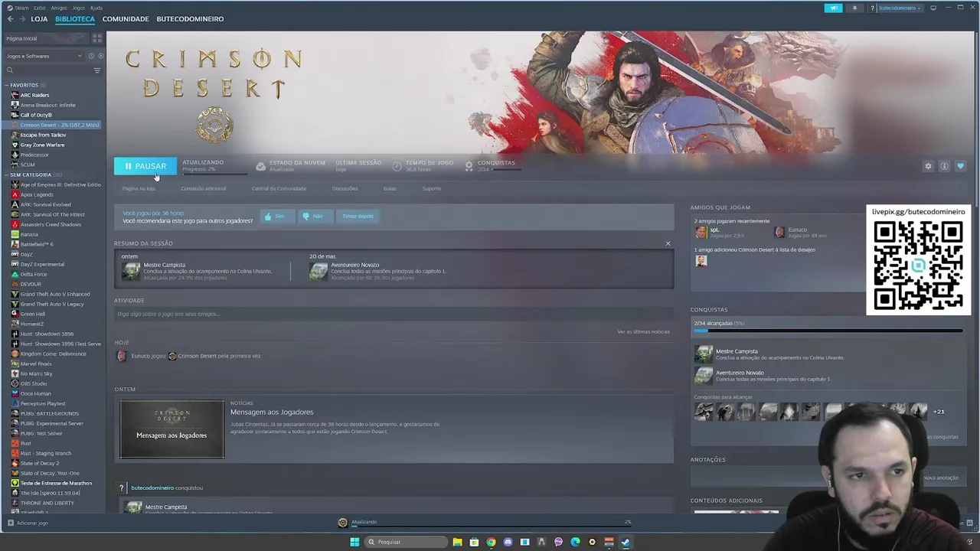Select Kingdom Come: Deliverance in list
The height and width of the screenshot is (551, 980).
click(x=54, y=354)
